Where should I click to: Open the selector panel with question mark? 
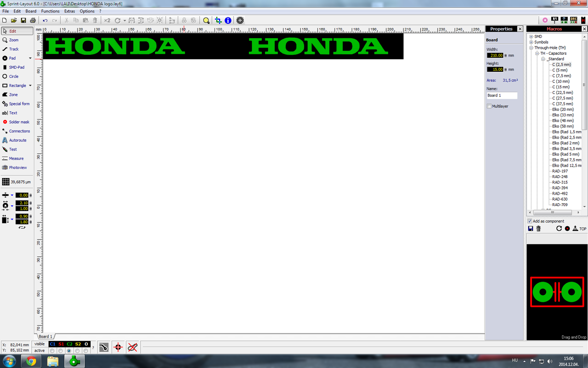pyautogui.click(x=564, y=20)
